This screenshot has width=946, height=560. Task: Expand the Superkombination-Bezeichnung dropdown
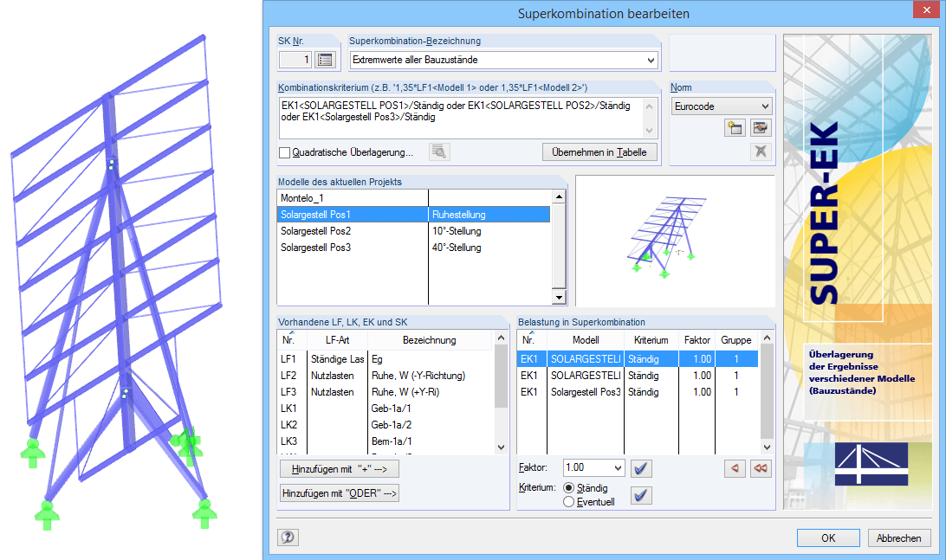click(651, 61)
